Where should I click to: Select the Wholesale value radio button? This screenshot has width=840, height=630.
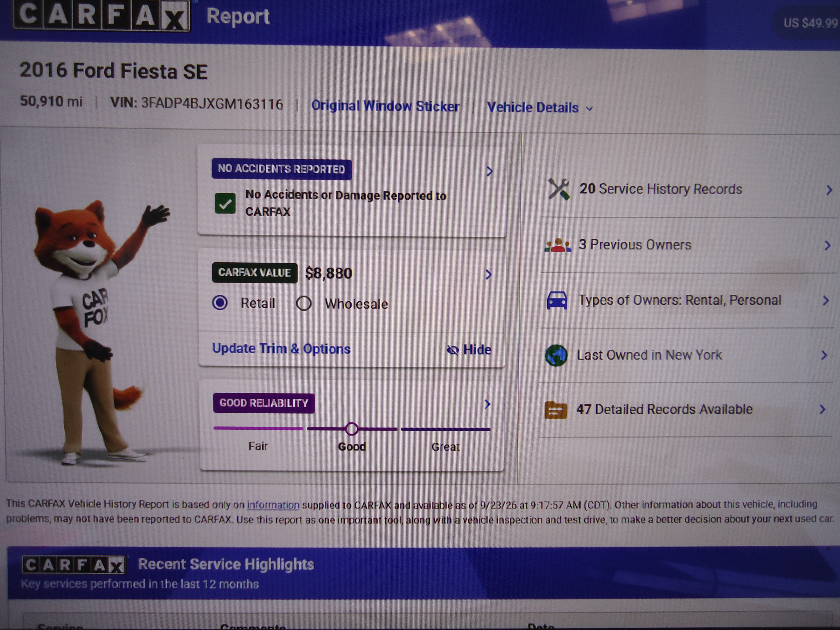click(x=304, y=303)
